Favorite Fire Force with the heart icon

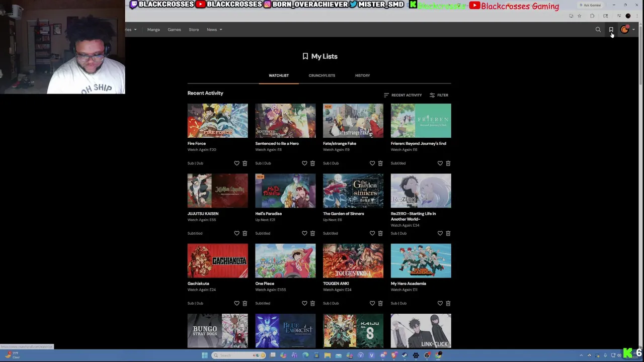pyautogui.click(x=236, y=163)
